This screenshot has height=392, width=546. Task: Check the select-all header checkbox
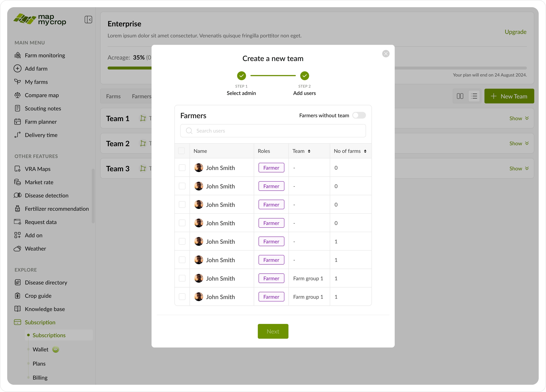tap(181, 151)
